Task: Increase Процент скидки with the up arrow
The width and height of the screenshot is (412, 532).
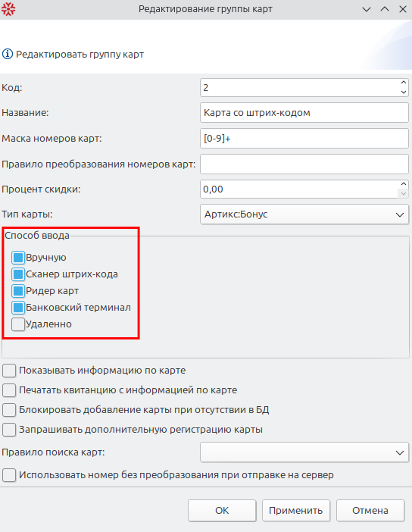Action: tap(403, 184)
